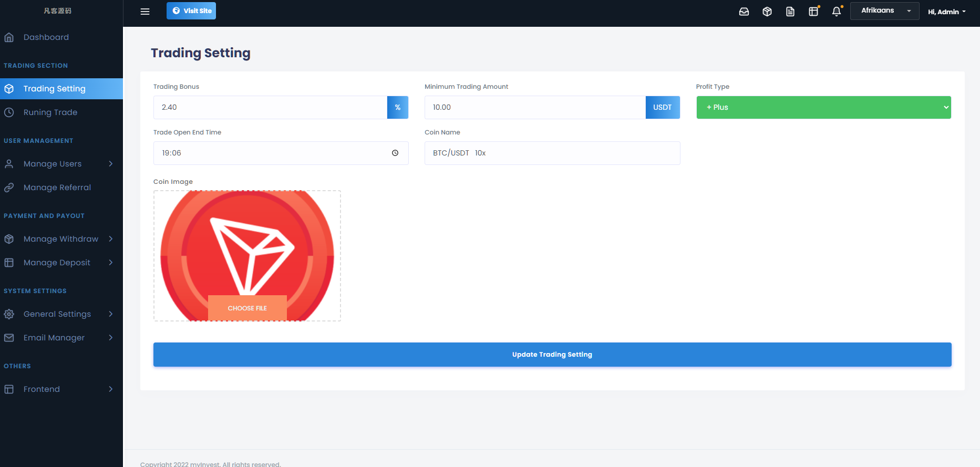Click Choose File on coin image
Screen dimensions: 980x467
[x=247, y=308]
